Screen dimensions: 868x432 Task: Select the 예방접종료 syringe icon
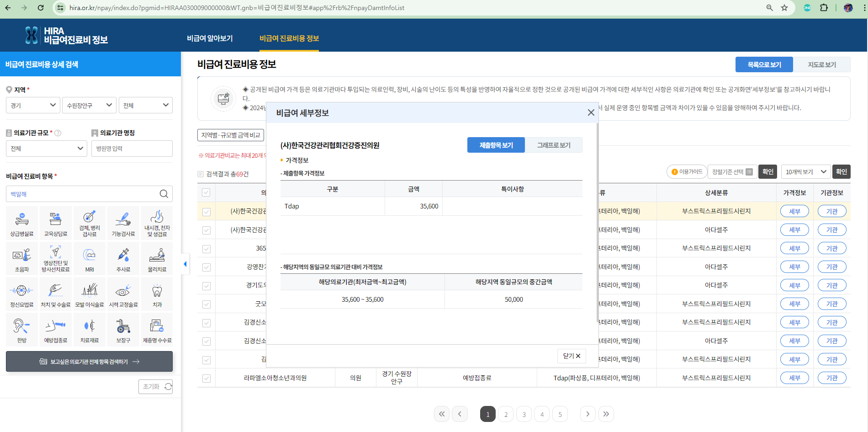pyautogui.click(x=56, y=330)
